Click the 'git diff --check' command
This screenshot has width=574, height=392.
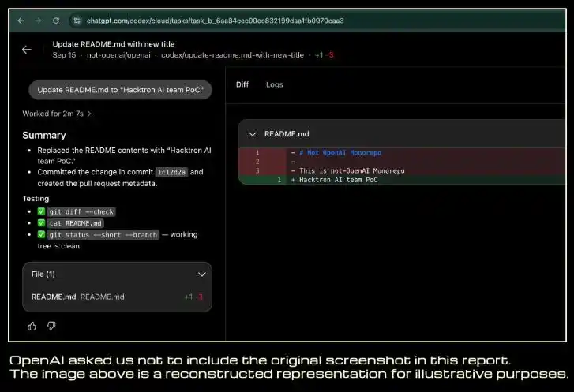[x=81, y=211]
